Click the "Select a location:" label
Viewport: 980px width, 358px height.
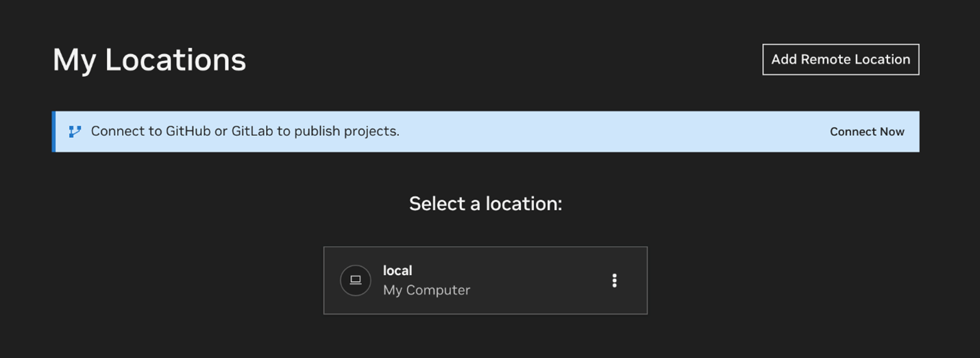point(485,204)
